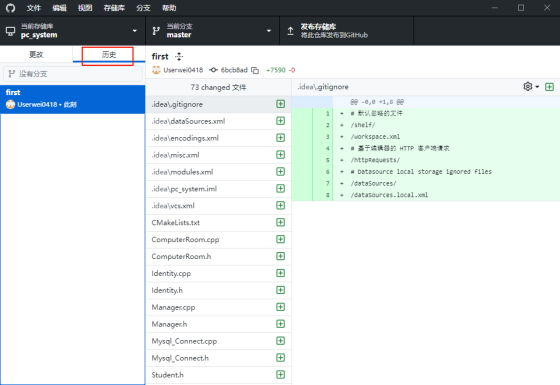Open the 编辑 menu

(x=59, y=8)
